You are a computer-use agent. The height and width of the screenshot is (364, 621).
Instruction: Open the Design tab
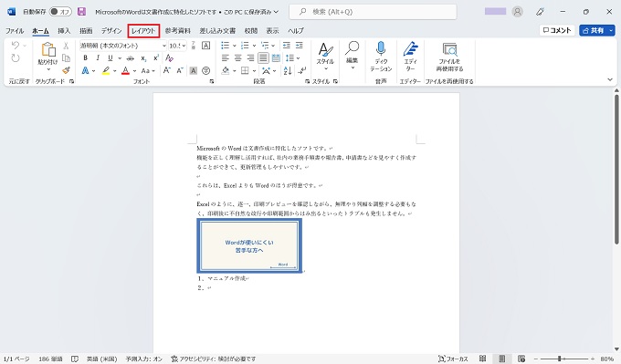coord(111,30)
